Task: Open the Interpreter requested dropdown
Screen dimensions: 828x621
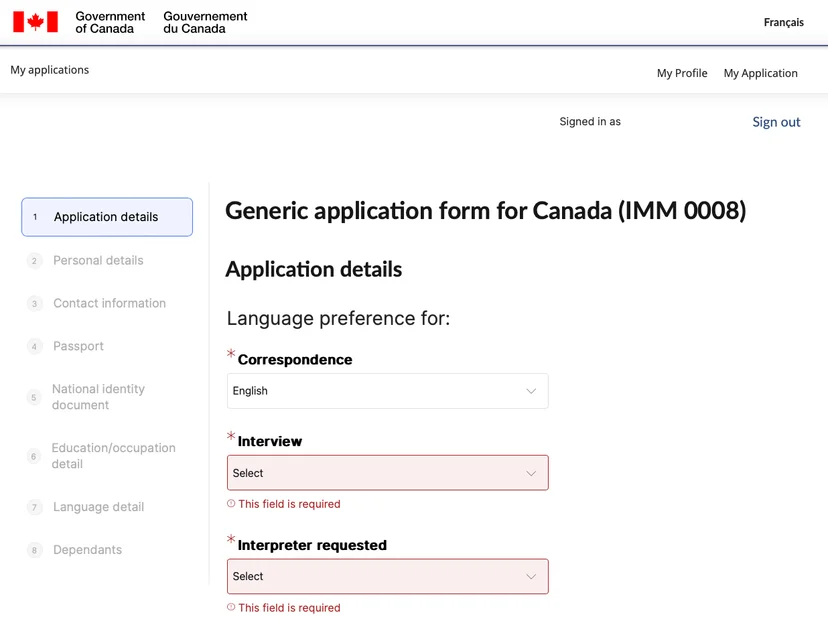Action: [x=388, y=576]
